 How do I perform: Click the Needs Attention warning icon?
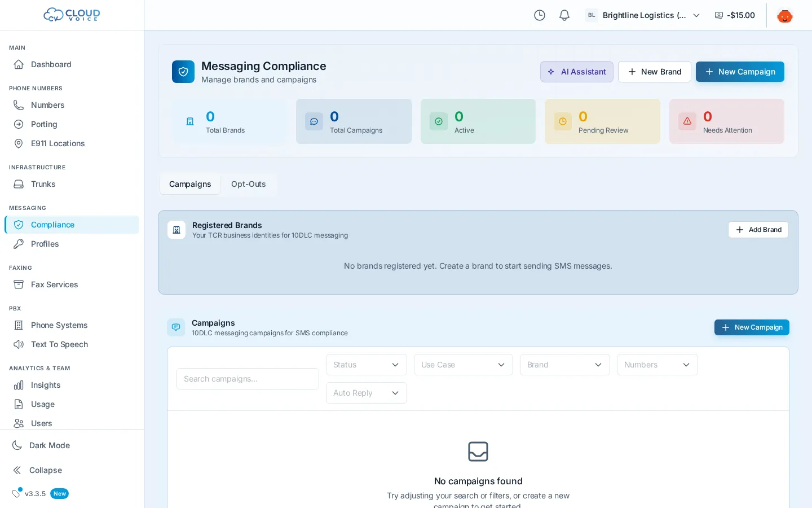pyautogui.click(x=687, y=121)
